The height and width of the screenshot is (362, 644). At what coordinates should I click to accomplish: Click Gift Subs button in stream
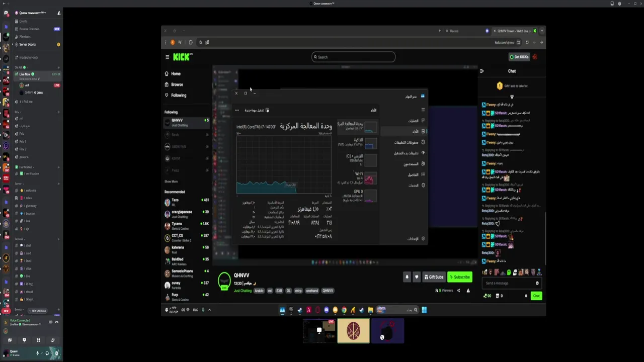pyautogui.click(x=434, y=277)
